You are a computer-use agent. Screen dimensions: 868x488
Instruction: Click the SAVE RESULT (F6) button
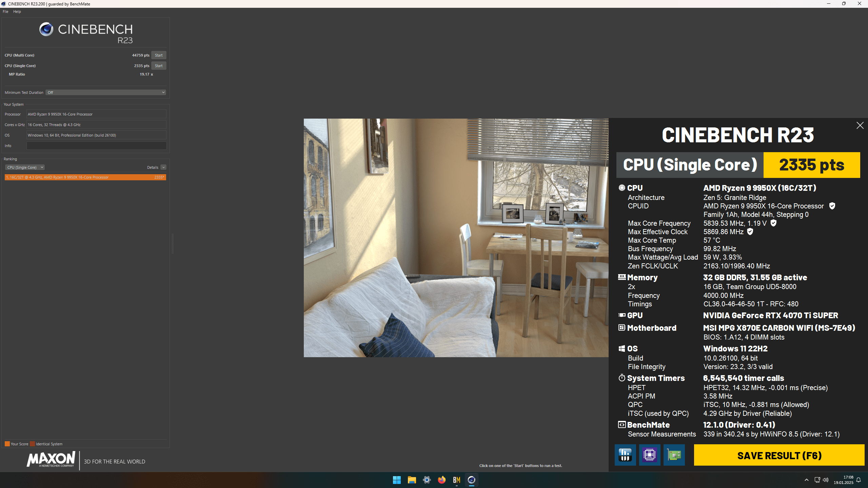pos(779,455)
